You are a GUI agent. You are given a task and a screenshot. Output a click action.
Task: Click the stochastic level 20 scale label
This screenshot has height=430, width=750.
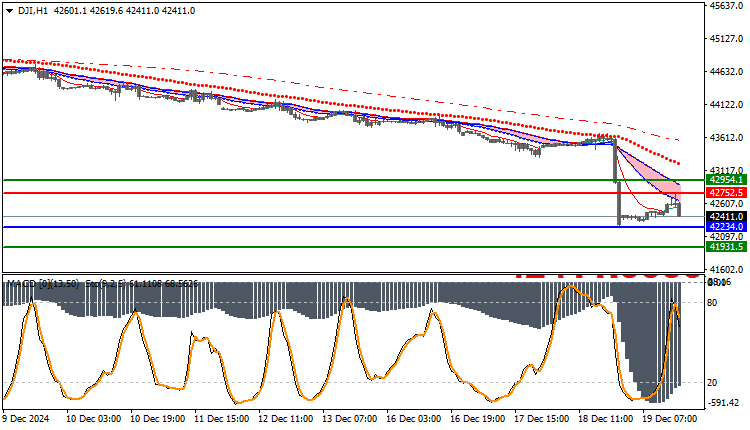pyautogui.click(x=712, y=382)
